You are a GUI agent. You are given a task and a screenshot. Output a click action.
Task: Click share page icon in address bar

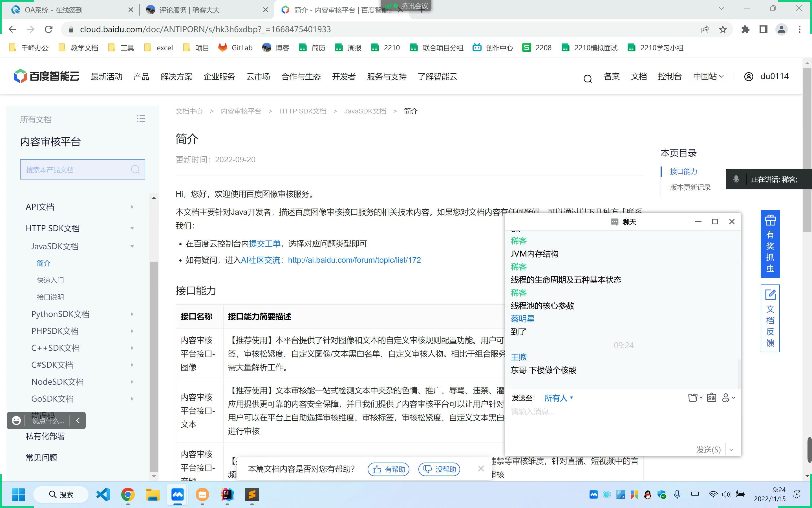click(x=705, y=30)
